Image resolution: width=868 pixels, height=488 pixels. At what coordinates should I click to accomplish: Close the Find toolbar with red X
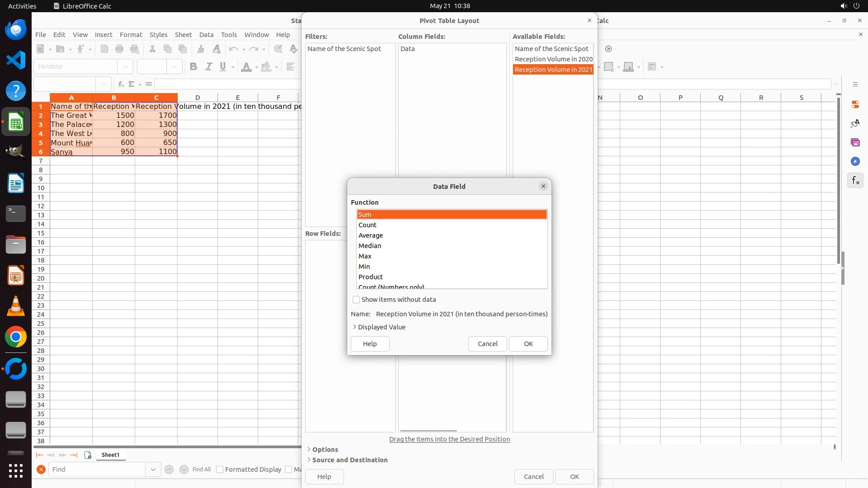coord(41,469)
